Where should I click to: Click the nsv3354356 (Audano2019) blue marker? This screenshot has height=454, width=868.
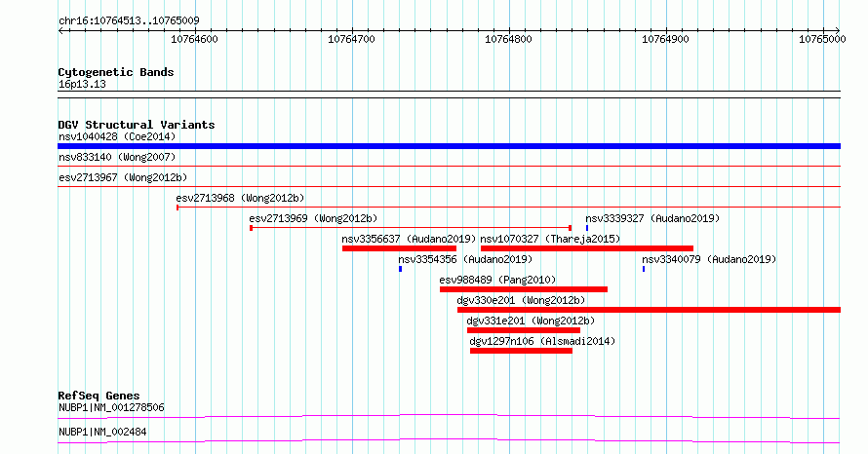(400, 269)
